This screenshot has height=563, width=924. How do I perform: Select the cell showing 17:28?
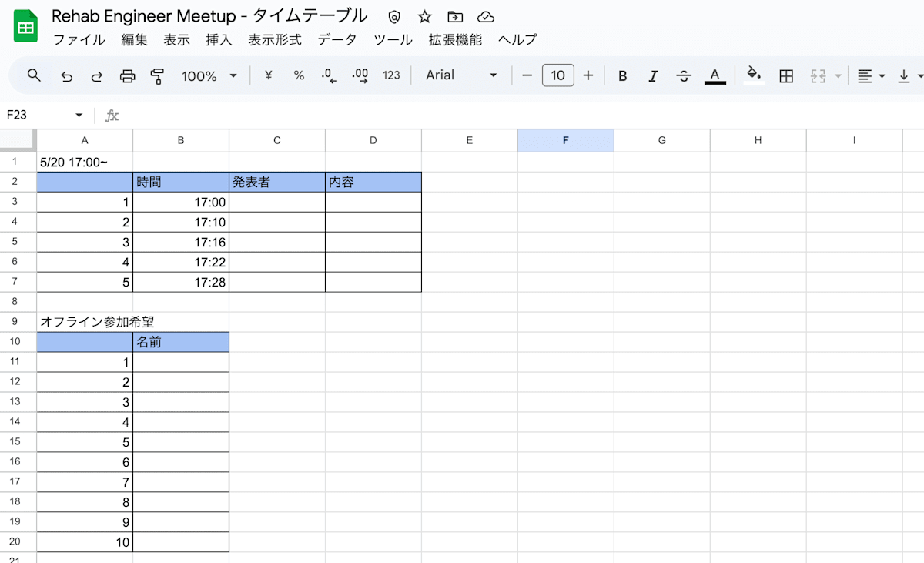click(181, 283)
